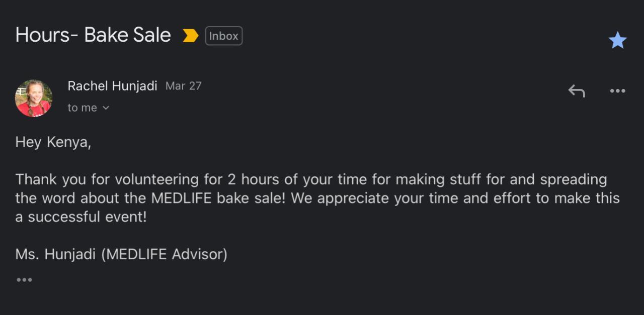Open the more options three-dot menu
Screen dimensions: 644x315
(617, 91)
